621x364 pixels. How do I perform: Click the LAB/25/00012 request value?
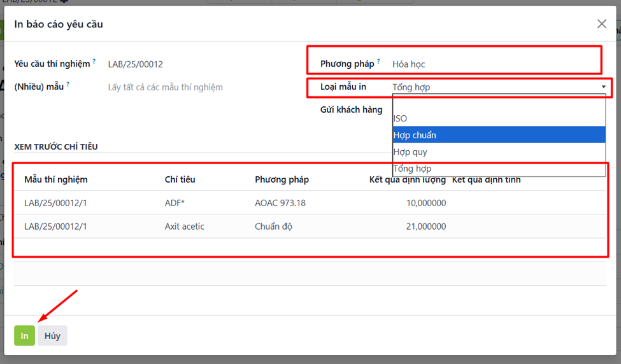[136, 64]
